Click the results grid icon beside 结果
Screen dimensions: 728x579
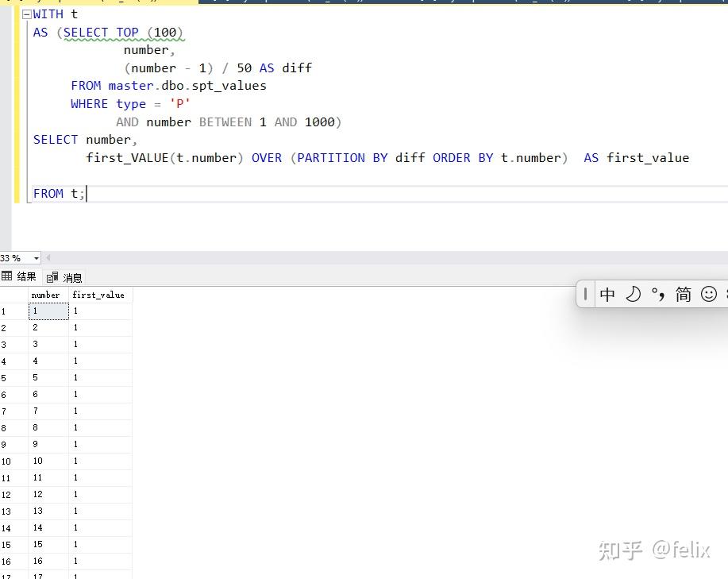pyautogui.click(x=7, y=276)
